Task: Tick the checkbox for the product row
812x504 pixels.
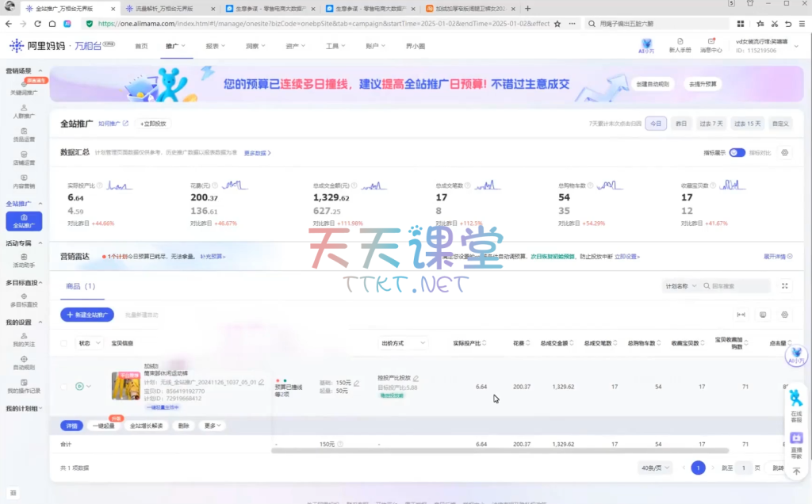Action: point(63,387)
